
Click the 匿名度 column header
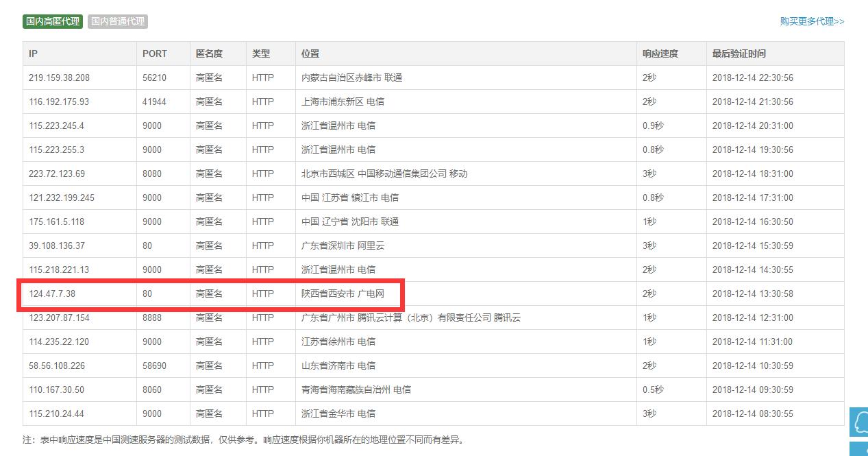209,53
